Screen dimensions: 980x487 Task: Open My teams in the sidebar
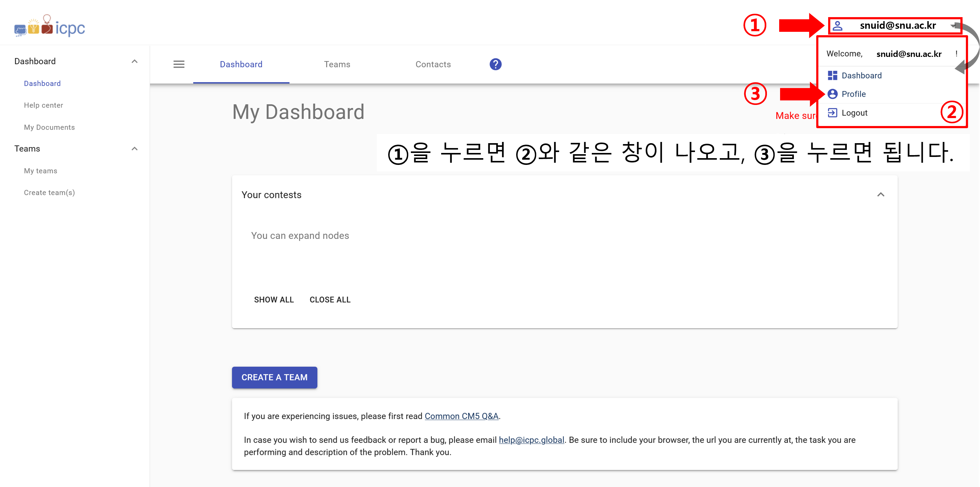pyautogui.click(x=41, y=171)
